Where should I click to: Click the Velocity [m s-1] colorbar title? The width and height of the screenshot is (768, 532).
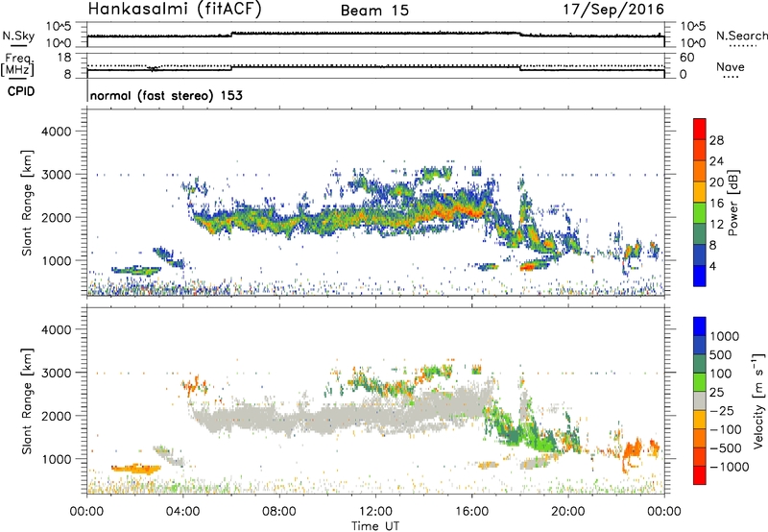tap(758, 400)
